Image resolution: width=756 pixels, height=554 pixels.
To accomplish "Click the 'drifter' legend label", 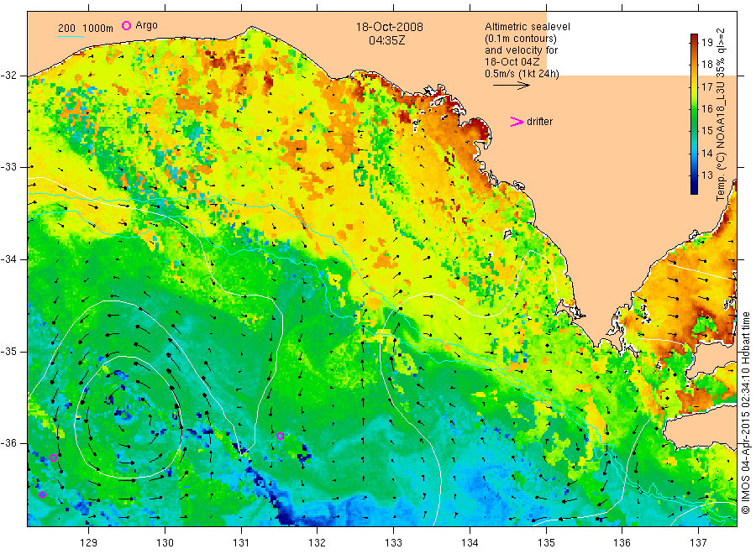I will point(539,122).
